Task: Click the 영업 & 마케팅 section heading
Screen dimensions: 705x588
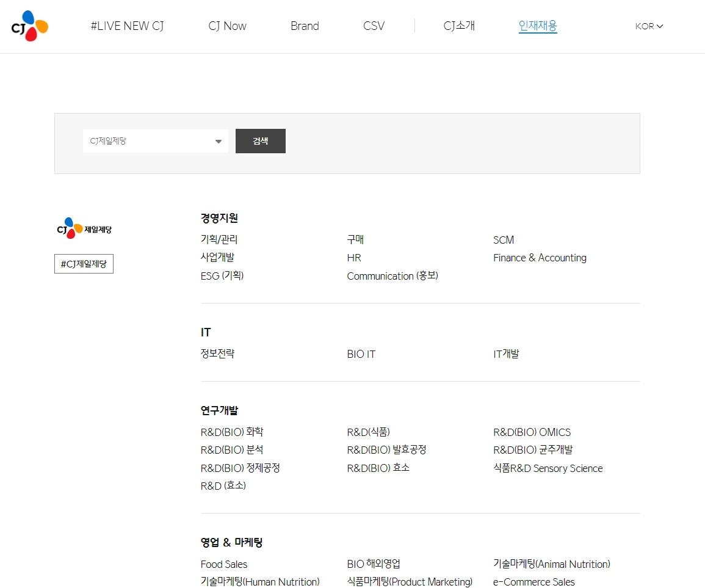Action: pyautogui.click(x=231, y=542)
